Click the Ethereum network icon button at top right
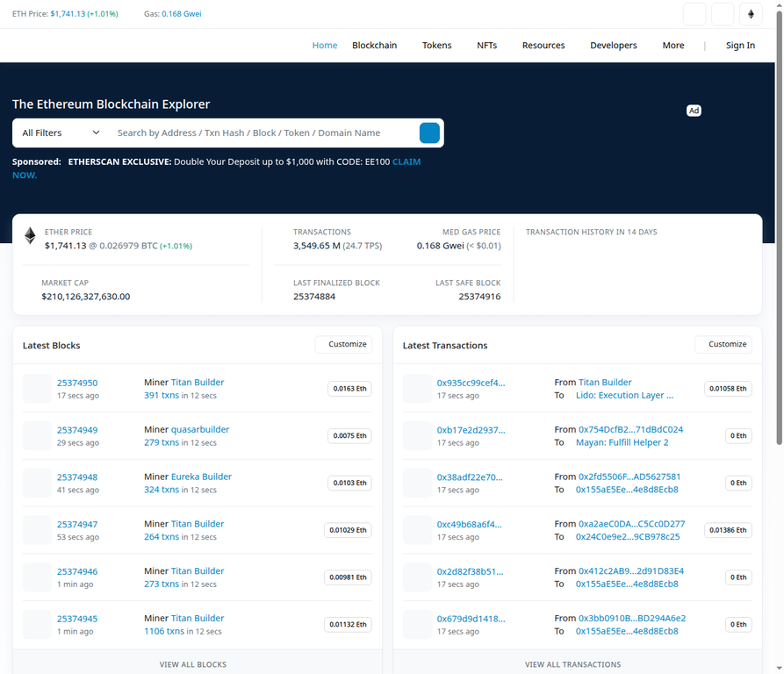Screen dimensions: 784x674 (x=751, y=14)
